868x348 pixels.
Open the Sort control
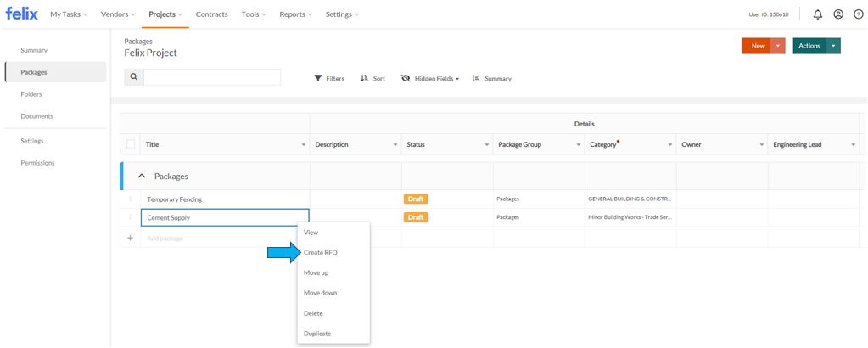click(x=372, y=79)
